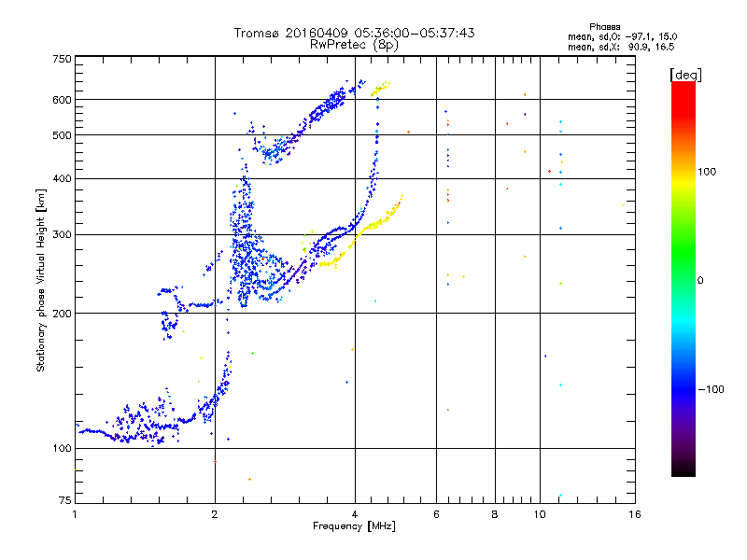This screenshot has height=560, width=747.
Task: Click the x-axis '16' tick label
Action: click(x=635, y=514)
